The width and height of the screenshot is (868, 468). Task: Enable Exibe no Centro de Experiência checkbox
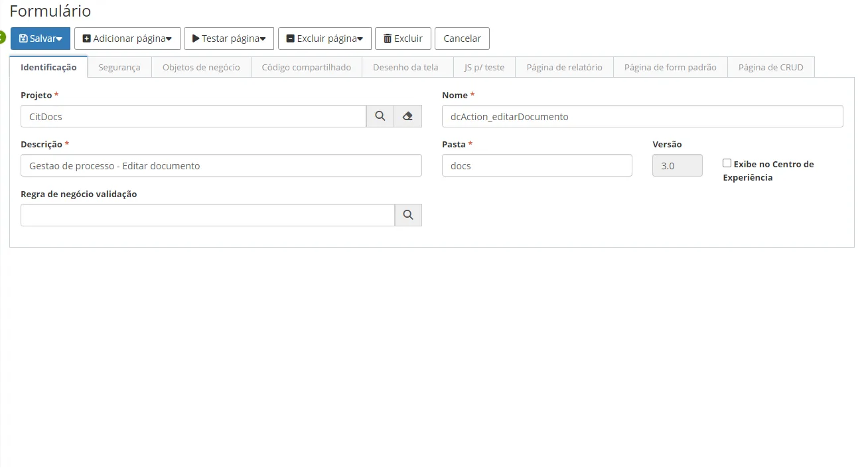coord(727,163)
